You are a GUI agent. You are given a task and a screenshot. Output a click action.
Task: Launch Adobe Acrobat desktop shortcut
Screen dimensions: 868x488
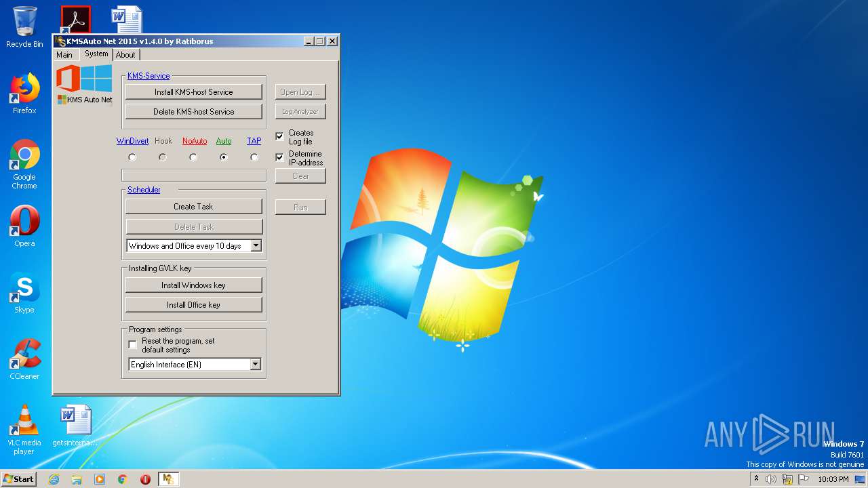coord(75,19)
